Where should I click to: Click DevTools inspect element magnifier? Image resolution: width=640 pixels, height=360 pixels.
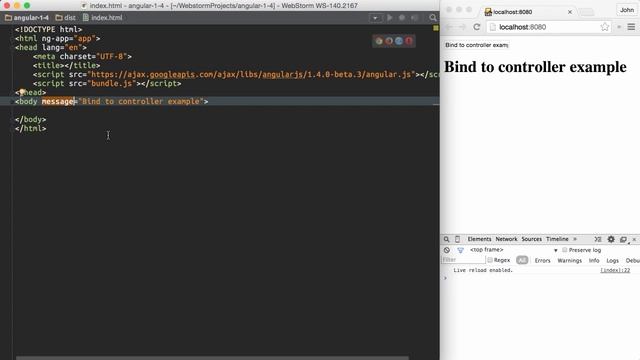447,239
